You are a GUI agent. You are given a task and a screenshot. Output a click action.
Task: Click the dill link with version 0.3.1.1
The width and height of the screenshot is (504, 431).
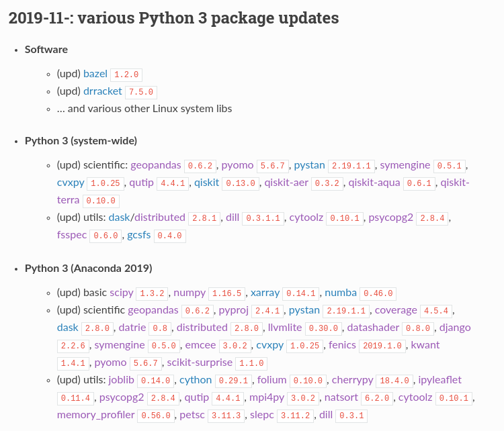tap(233, 218)
